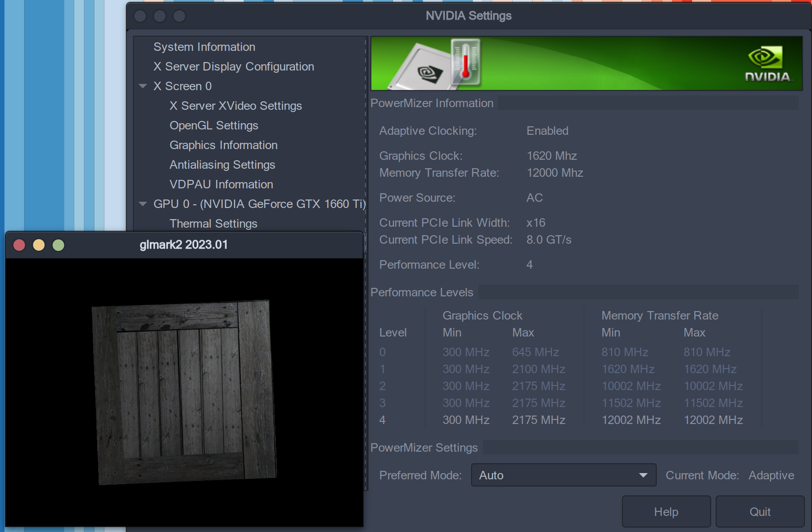The image size is (812, 532).
Task: Select GPU 0 NVIDIA GeForce GTX 1660 Ti
Action: 260,204
